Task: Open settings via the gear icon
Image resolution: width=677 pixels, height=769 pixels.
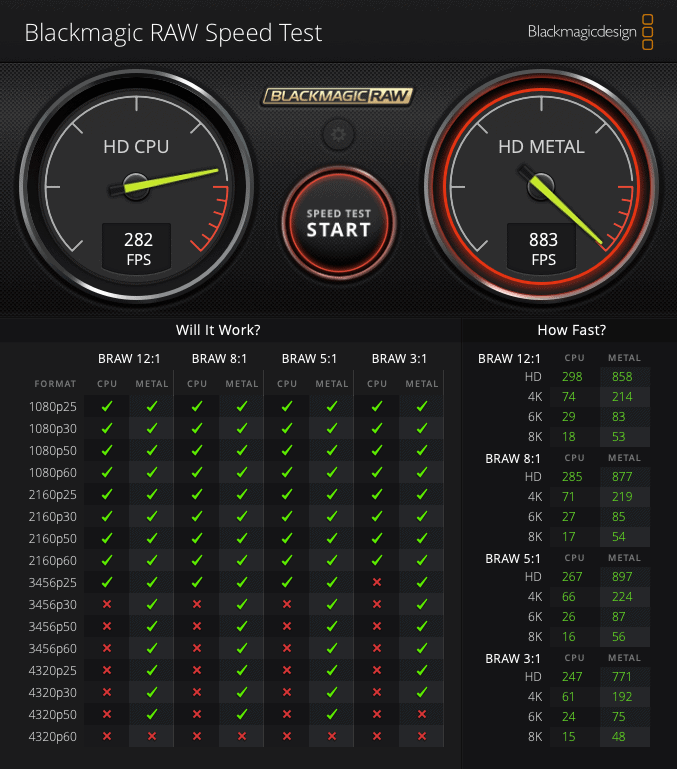Action: coord(338,134)
